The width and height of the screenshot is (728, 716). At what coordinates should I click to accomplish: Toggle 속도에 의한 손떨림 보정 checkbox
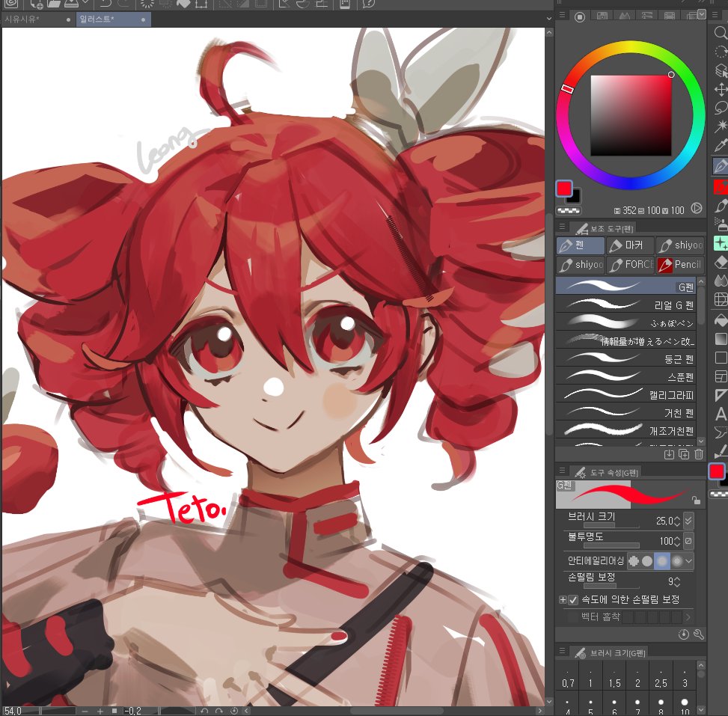point(573,600)
